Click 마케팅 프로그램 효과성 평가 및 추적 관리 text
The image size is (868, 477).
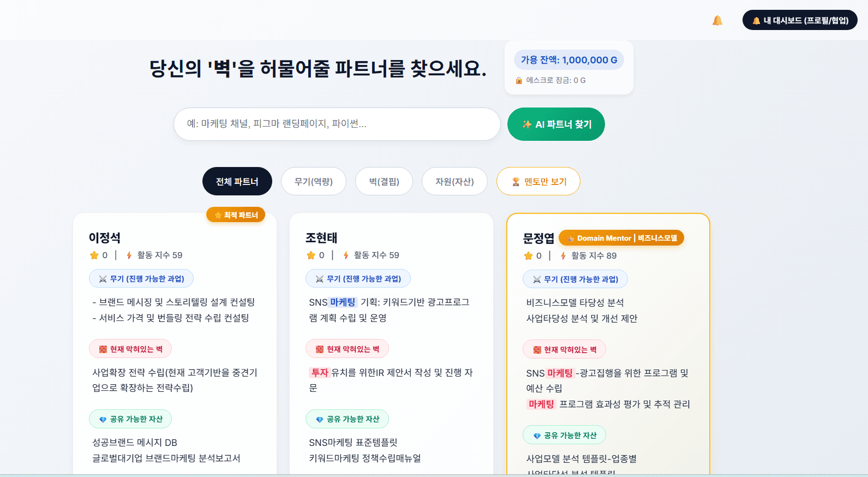point(608,404)
